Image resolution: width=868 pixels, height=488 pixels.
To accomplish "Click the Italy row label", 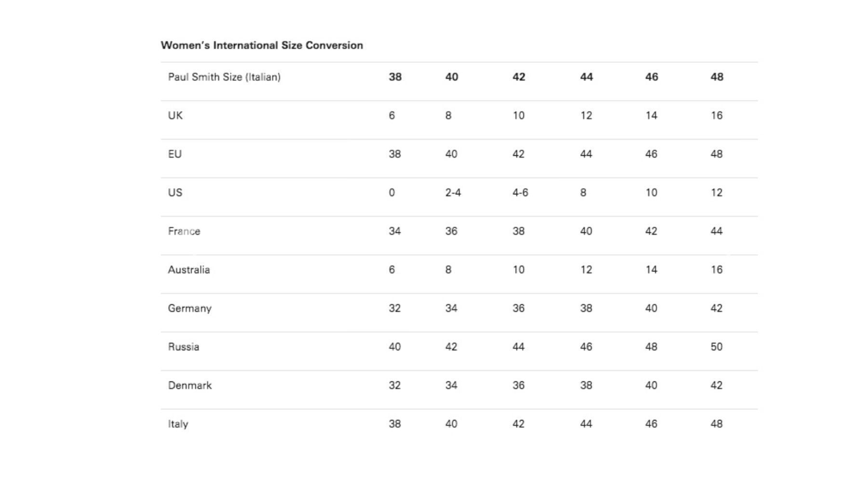I will tap(178, 424).
